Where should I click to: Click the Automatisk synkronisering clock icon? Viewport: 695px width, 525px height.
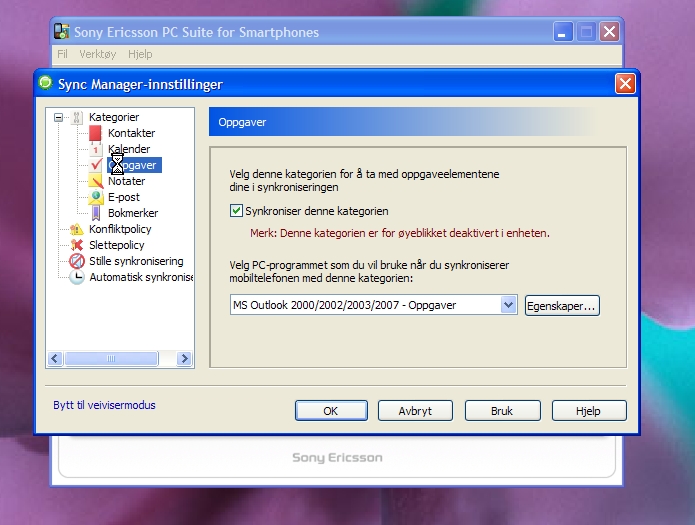click(x=77, y=277)
